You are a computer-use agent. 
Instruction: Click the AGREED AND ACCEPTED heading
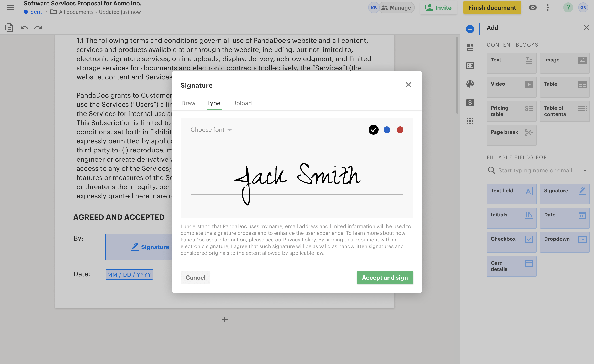[119, 217]
